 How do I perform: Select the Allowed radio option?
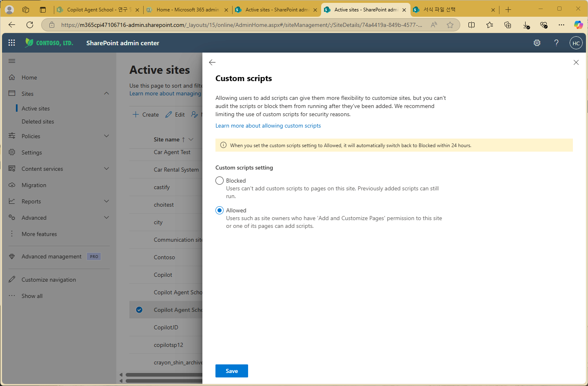(220, 210)
